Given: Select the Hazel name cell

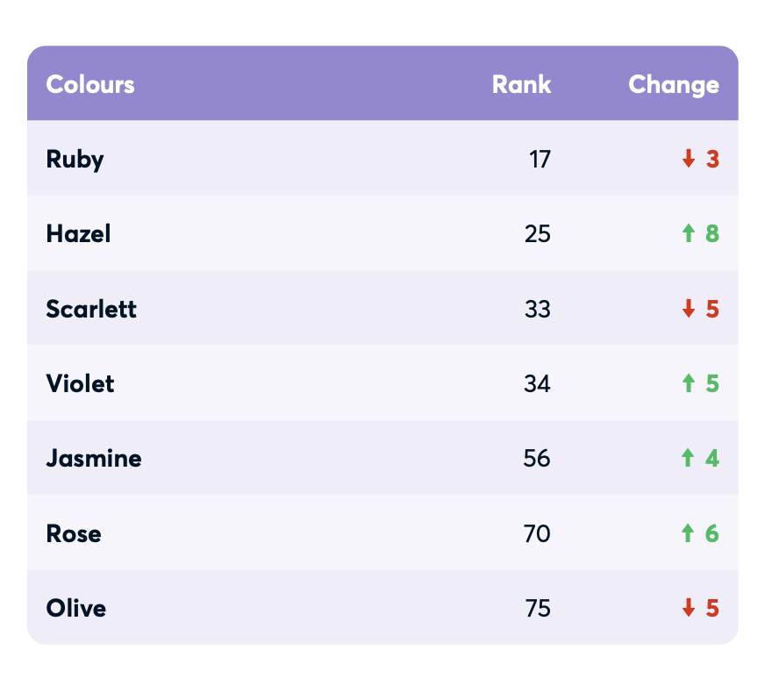Looking at the screenshot, I should (x=79, y=234).
